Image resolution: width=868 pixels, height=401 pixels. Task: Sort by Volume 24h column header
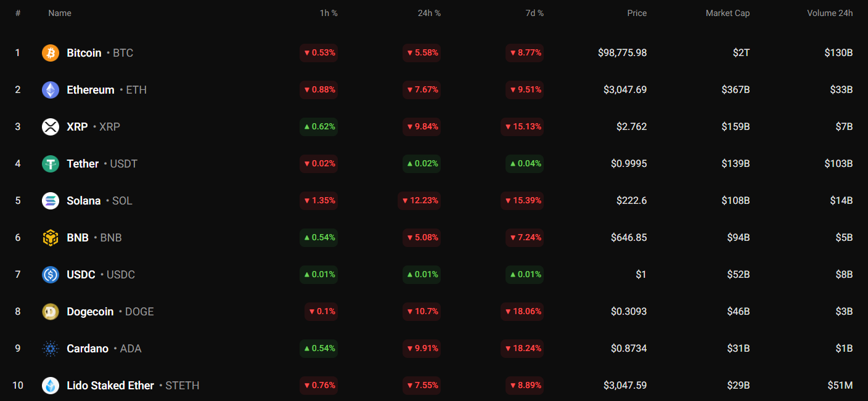coord(830,13)
